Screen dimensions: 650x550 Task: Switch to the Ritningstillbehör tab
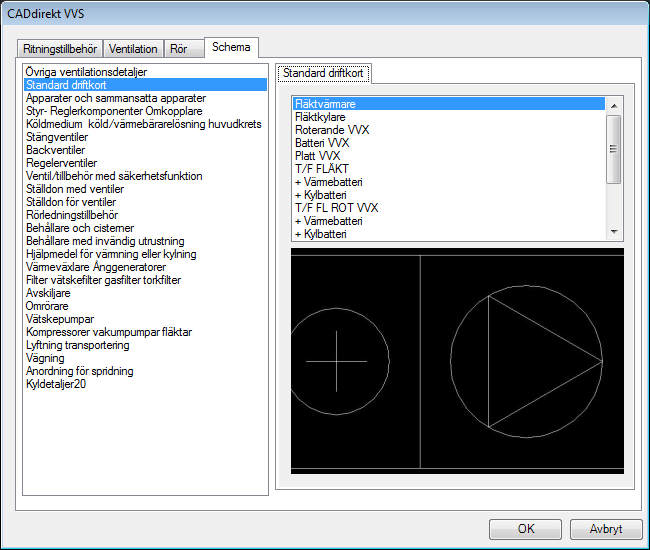click(x=60, y=49)
